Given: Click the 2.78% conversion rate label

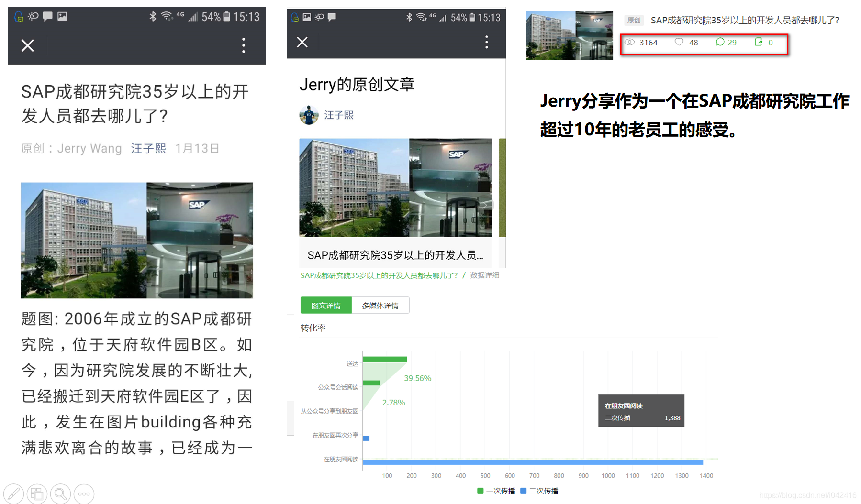Looking at the screenshot, I should coord(393,403).
